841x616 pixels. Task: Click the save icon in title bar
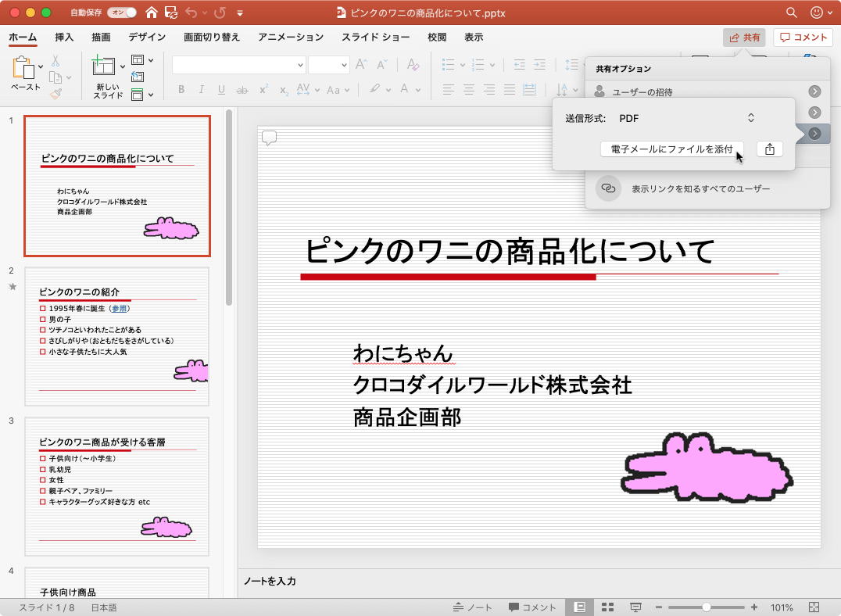(x=171, y=13)
